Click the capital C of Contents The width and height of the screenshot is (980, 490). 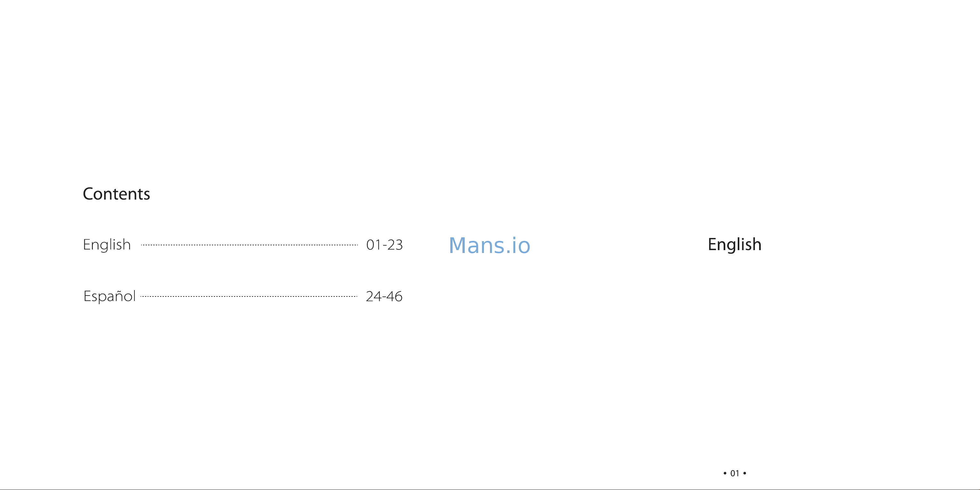tap(88, 194)
